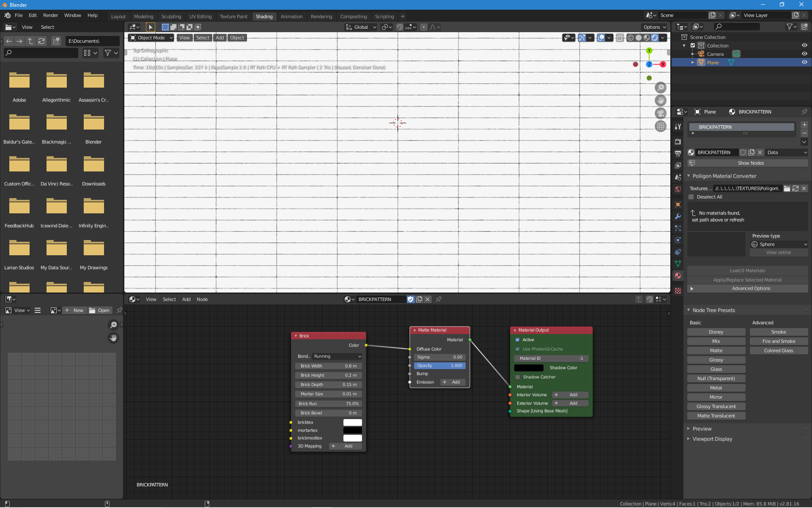This screenshot has width=812, height=508.
Task: Switch to the Compositing workspace tab
Action: tap(353, 17)
